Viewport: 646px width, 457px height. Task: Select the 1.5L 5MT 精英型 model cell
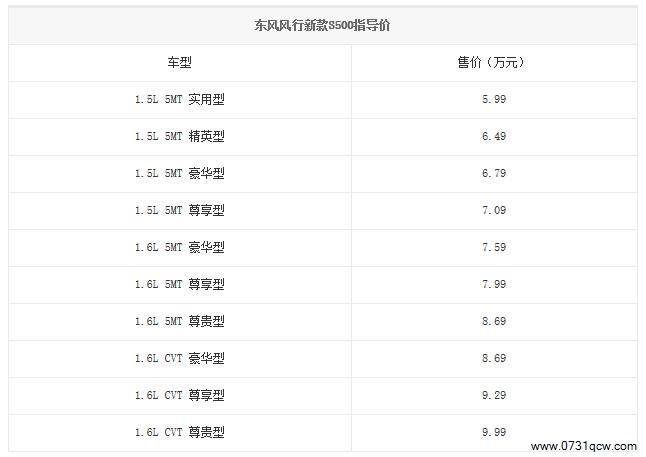point(180,136)
